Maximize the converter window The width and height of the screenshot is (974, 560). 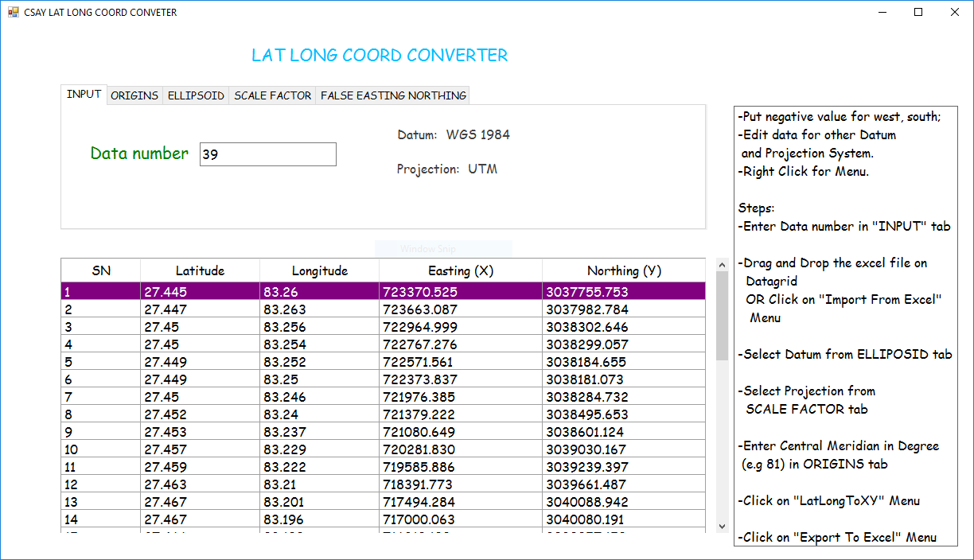pos(918,13)
